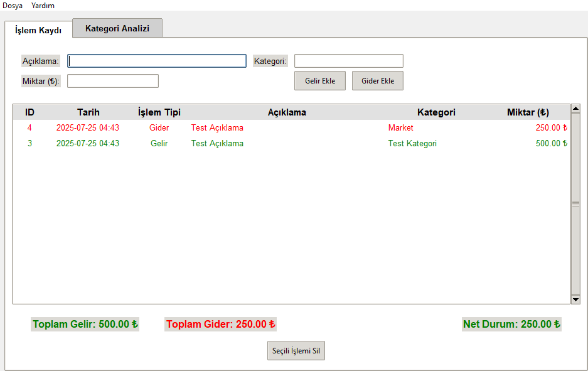
Task: Click the İşlem Tipi column header
Action: (x=159, y=112)
